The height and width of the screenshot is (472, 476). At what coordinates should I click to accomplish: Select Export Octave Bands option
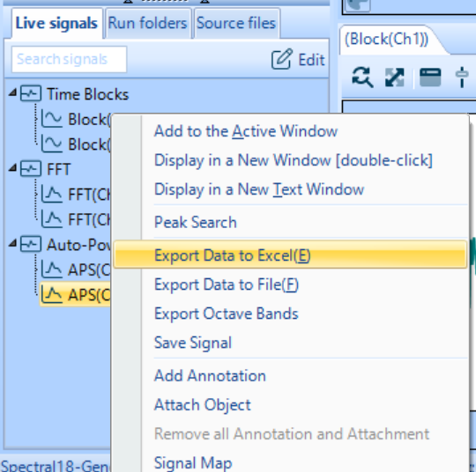227,313
